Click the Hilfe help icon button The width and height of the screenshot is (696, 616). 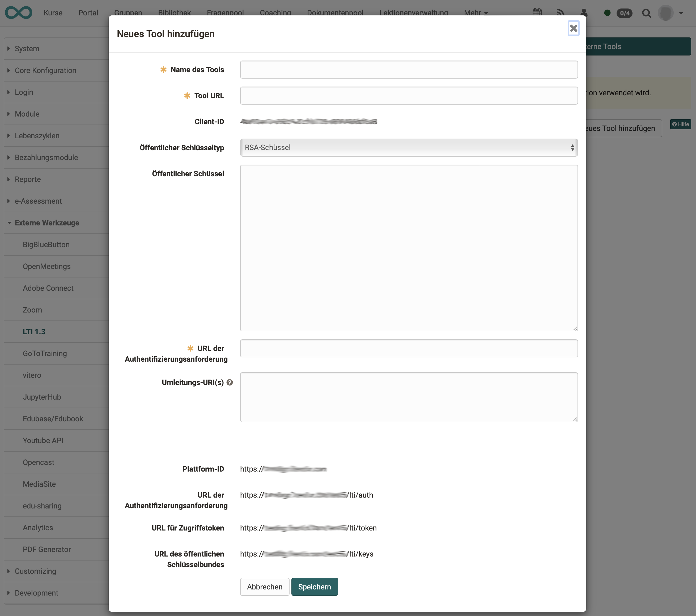click(x=680, y=124)
